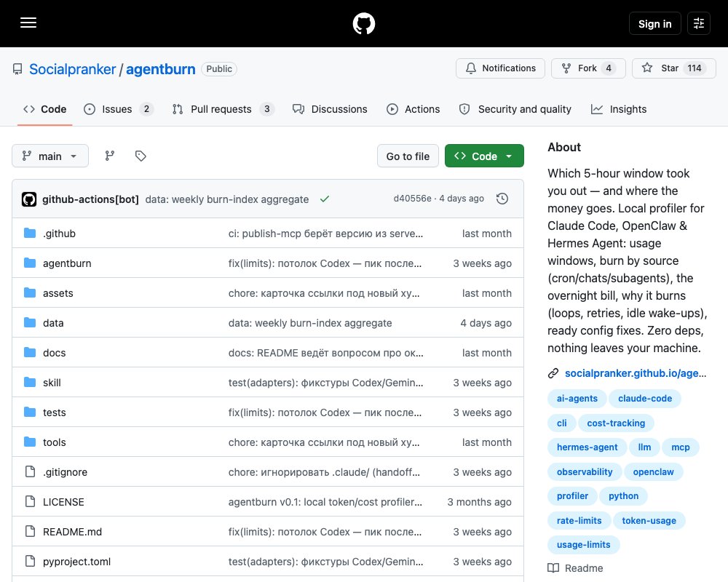Star the agentburn repository
The width and height of the screenshot is (728, 582).
673,68
